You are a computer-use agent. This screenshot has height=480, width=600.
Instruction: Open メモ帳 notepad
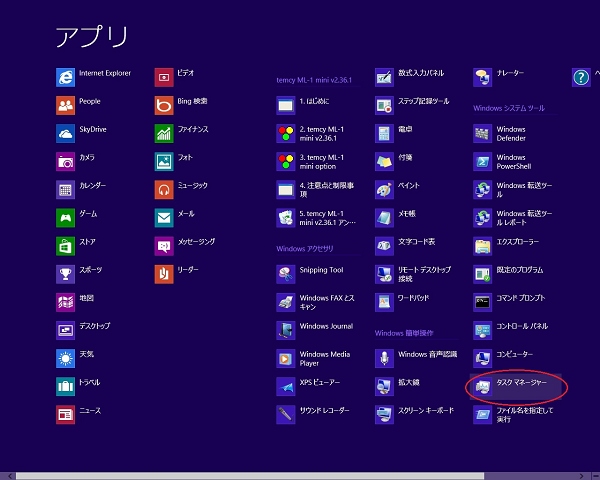tap(384, 218)
